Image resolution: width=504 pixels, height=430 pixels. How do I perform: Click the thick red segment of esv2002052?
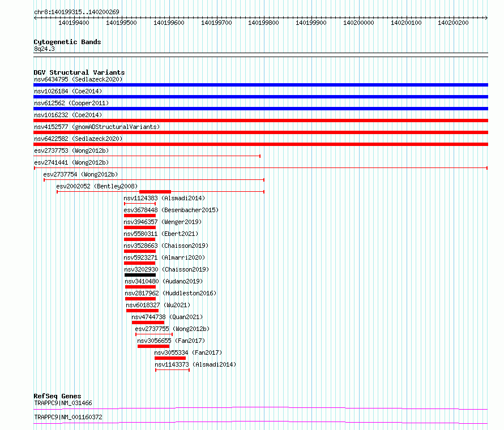pyautogui.click(x=155, y=192)
